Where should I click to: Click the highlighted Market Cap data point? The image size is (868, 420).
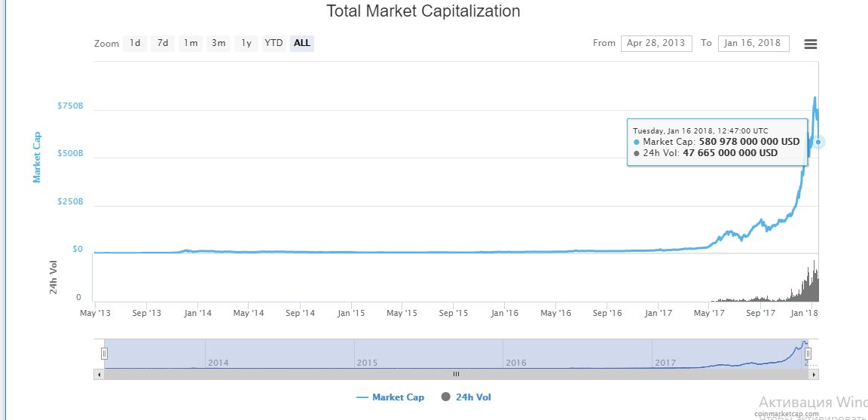click(818, 142)
